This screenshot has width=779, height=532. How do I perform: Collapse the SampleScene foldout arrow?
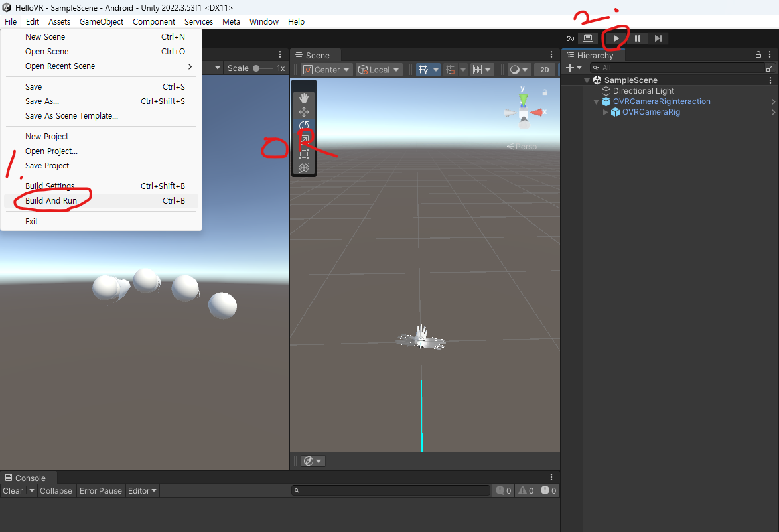tap(587, 80)
